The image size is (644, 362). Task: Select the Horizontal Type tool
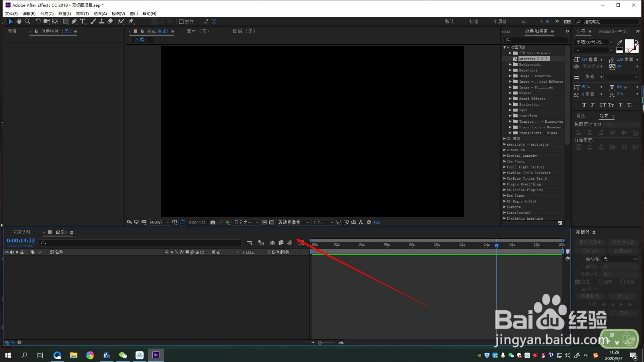point(83,21)
